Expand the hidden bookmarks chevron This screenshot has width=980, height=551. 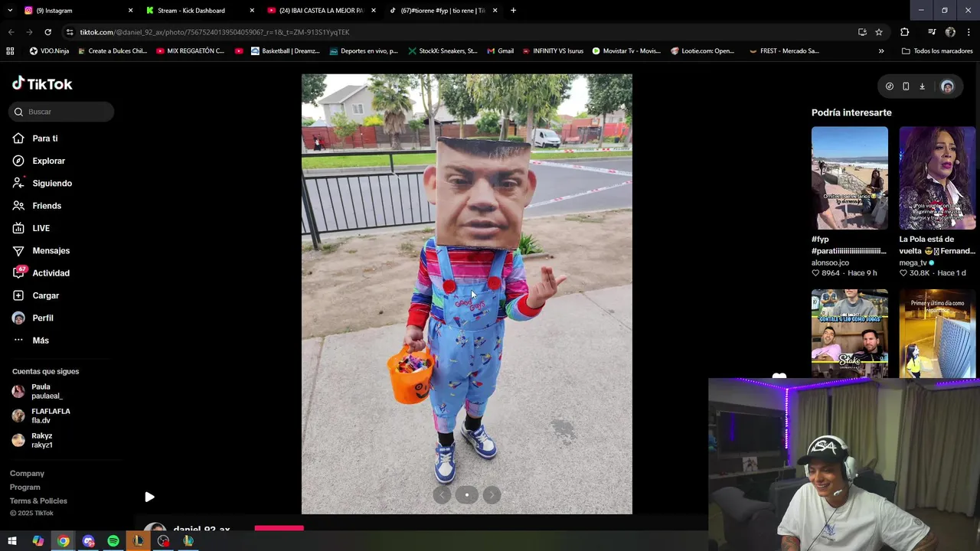(881, 51)
